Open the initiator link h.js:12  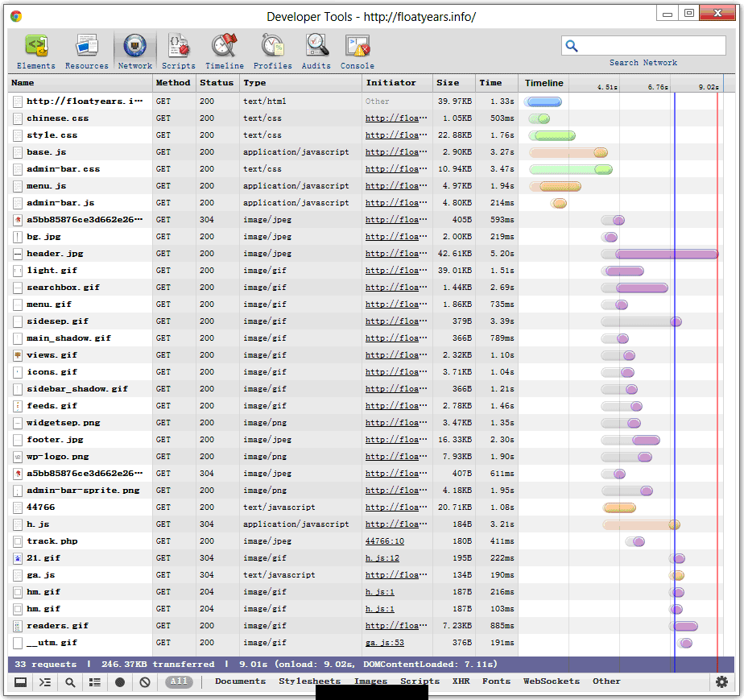click(x=382, y=558)
